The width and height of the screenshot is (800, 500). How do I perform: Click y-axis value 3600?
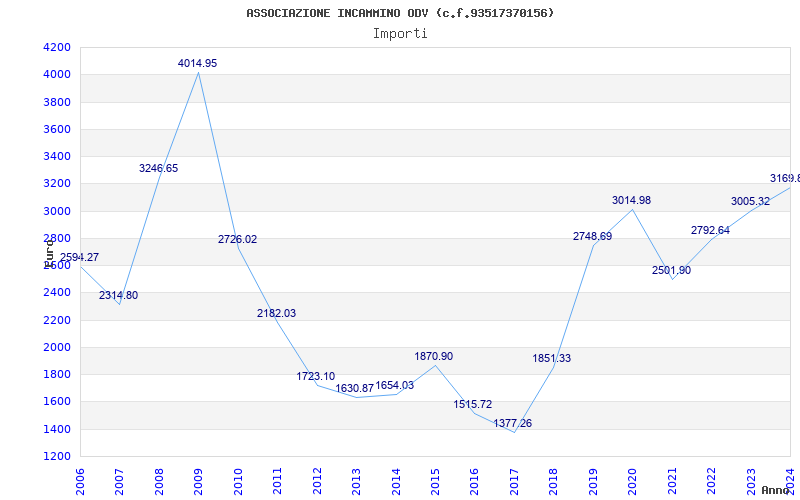point(57,129)
